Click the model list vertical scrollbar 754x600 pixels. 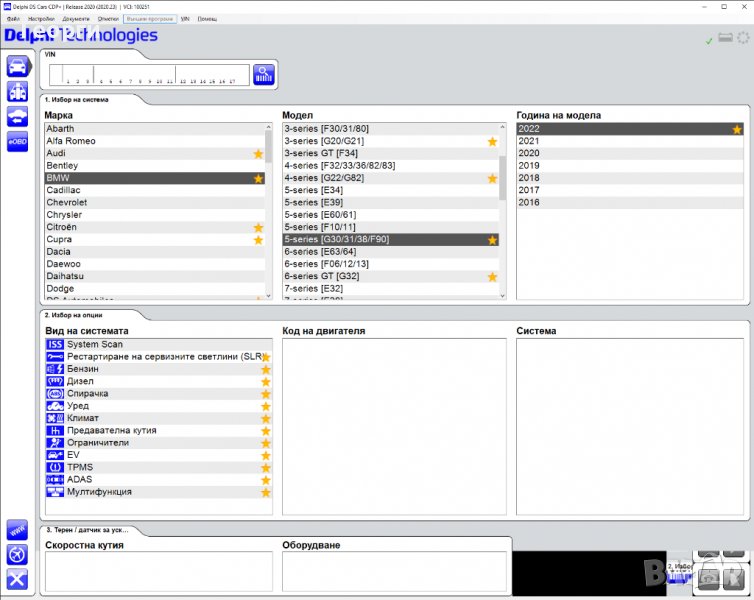[502, 210]
